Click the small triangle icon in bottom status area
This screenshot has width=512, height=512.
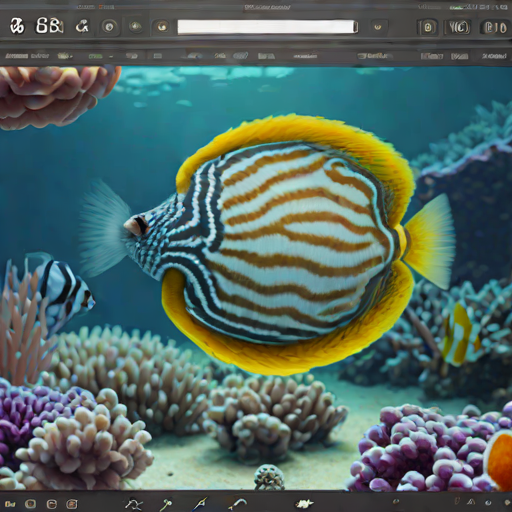tap(471, 501)
